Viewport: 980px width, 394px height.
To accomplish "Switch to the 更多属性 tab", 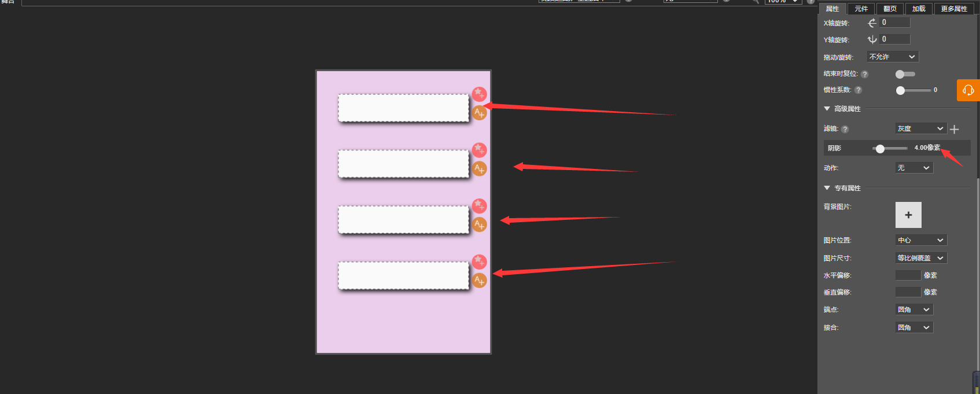I will tap(953, 9).
